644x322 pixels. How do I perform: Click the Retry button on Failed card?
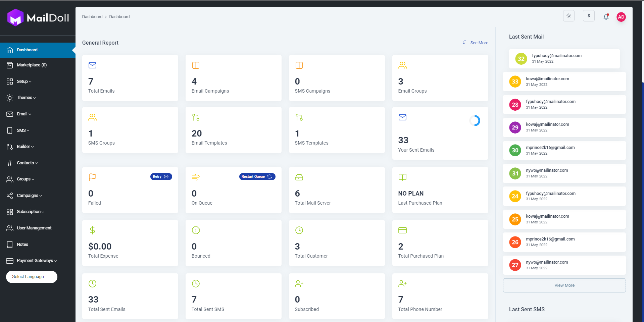(x=161, y=177)
